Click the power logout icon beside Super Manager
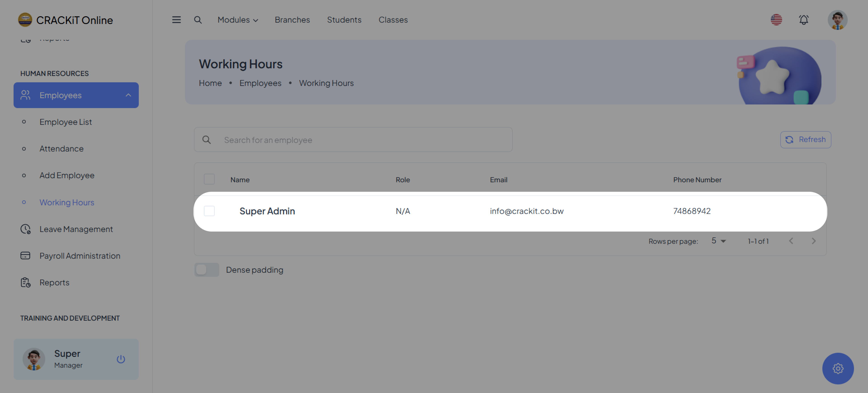This screenshot has height=393, width=868. (x=121, y=359)
